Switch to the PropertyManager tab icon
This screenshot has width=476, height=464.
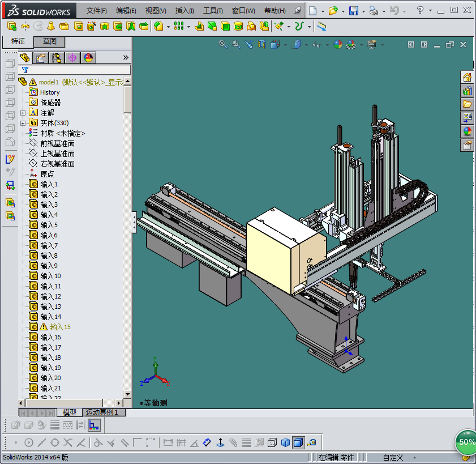coord(41,57)
